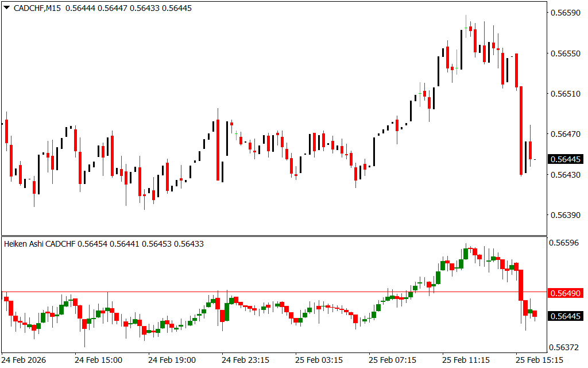Image resolution: width=588 pixels, height=368 pixels.
Task: Click the 0.56445 current price label on main chart
Action: [566, 159]
